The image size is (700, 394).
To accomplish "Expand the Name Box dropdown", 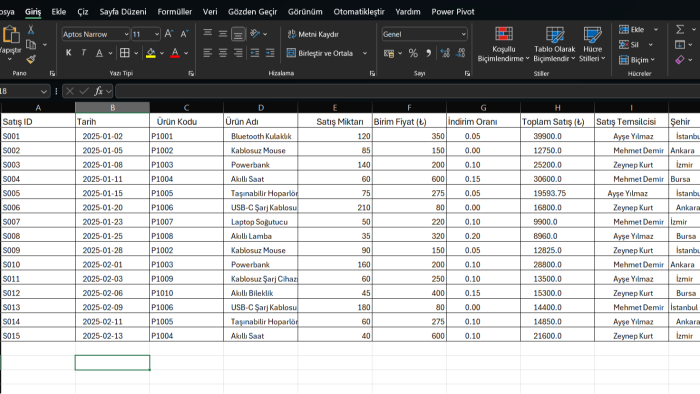I will click(x=43, y=91).
